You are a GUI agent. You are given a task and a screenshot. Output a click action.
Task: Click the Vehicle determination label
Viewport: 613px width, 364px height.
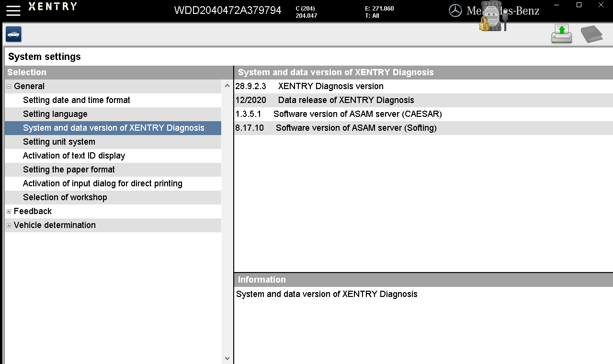pyautogui.click(x=55, y=225)
